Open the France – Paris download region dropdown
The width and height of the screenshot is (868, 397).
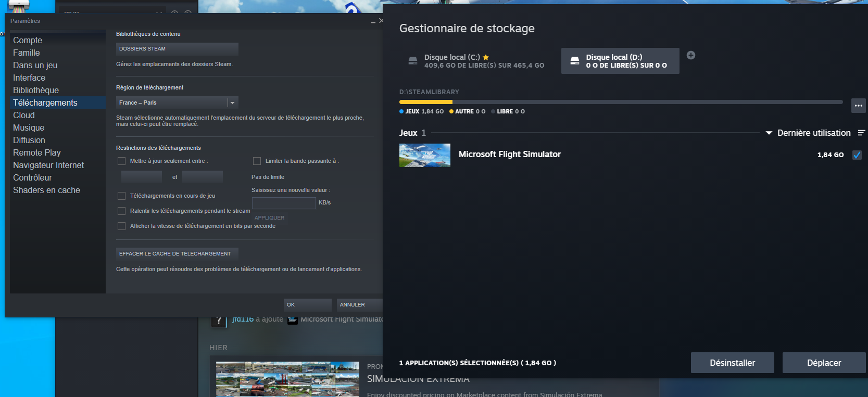177,103
